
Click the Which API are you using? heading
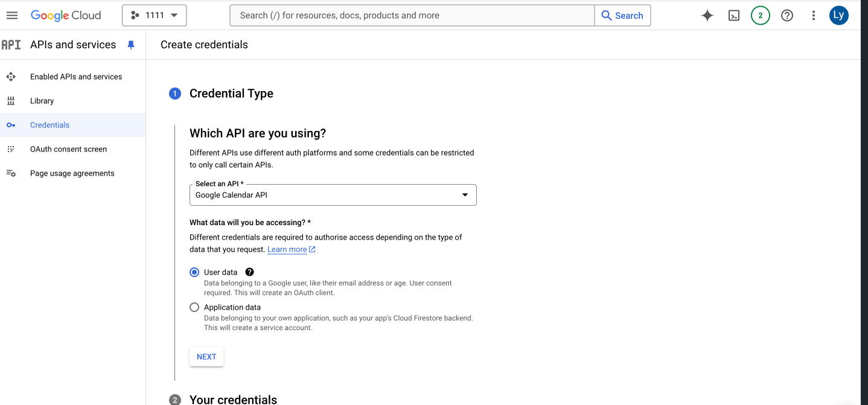(x=258, y=133)
